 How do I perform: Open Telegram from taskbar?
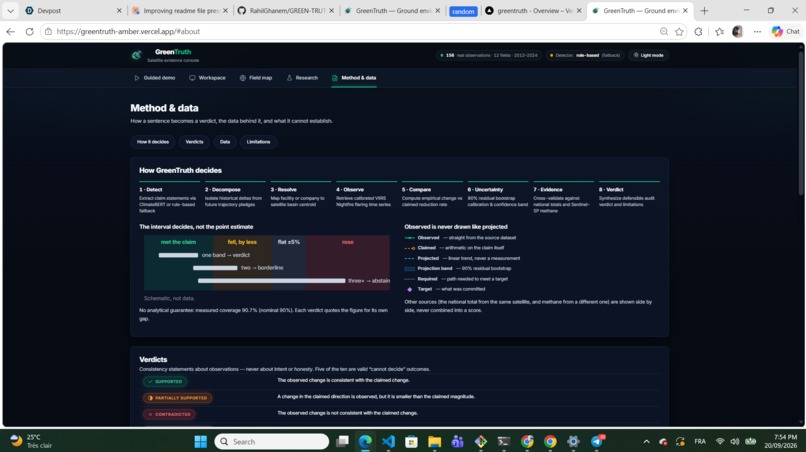click(597, 441)
